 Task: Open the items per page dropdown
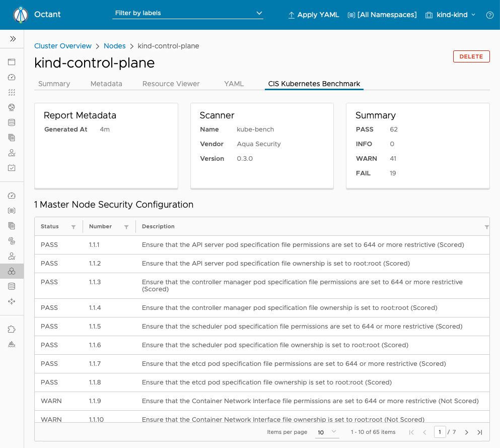coord(327,432)
